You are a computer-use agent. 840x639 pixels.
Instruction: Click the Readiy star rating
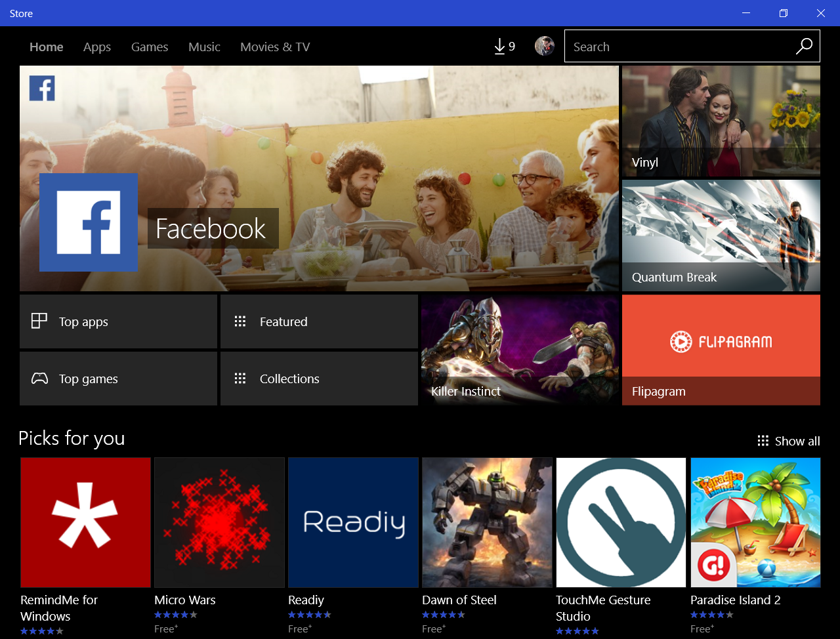pyautogui.click(x=310, y=615)
